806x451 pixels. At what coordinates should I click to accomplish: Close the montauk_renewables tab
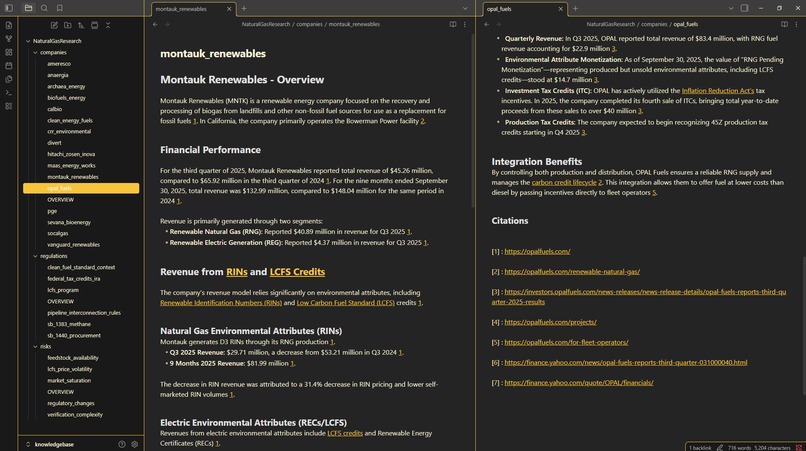[x=229, y=9]
